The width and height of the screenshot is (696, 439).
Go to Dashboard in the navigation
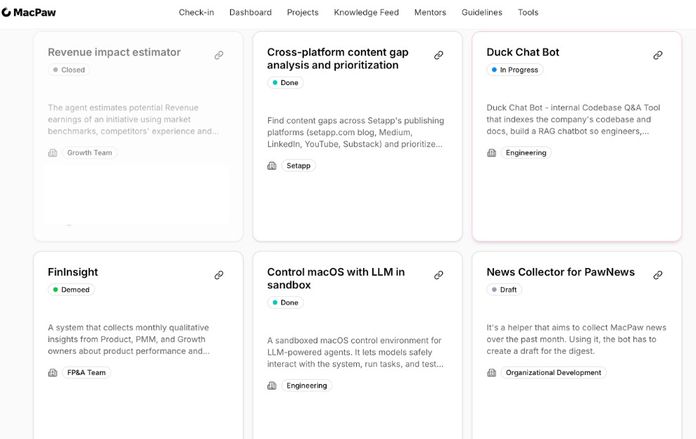tap(250, 12)
